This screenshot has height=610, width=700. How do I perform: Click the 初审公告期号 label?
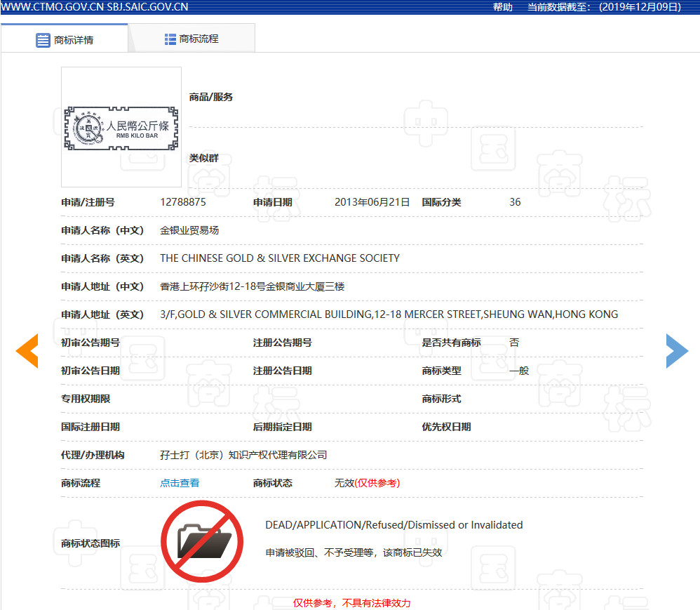point(90,343)
